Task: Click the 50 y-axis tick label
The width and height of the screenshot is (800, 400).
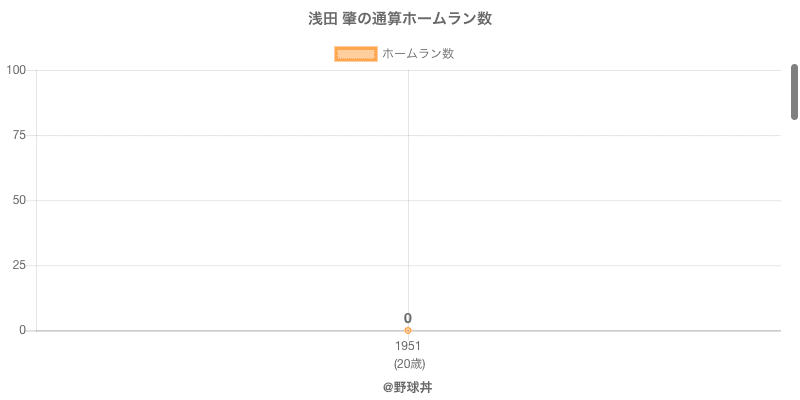Action: pyautogui.click(x=19, y=200)
